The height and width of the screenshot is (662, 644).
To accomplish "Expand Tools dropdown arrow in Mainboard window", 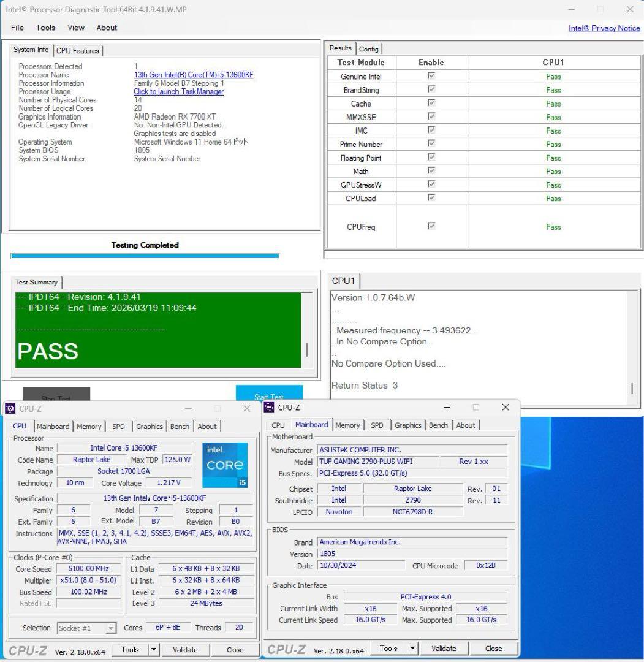I will pos(412,648).
